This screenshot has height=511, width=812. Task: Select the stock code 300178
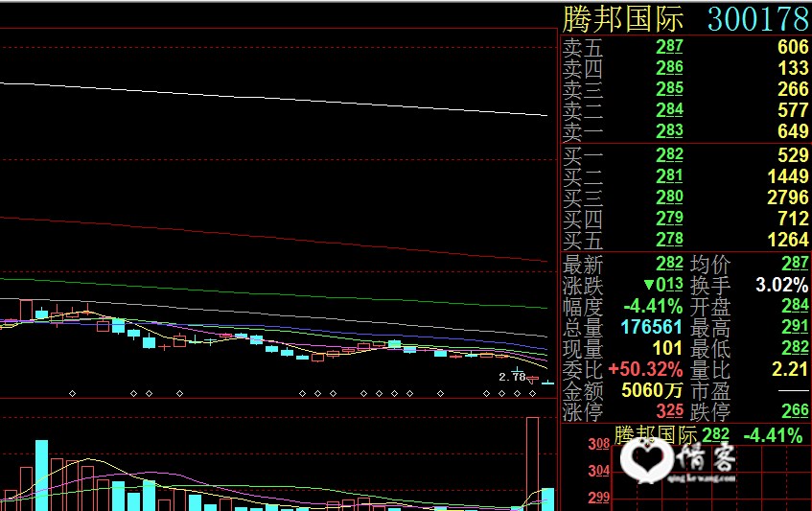click(759, 18)
